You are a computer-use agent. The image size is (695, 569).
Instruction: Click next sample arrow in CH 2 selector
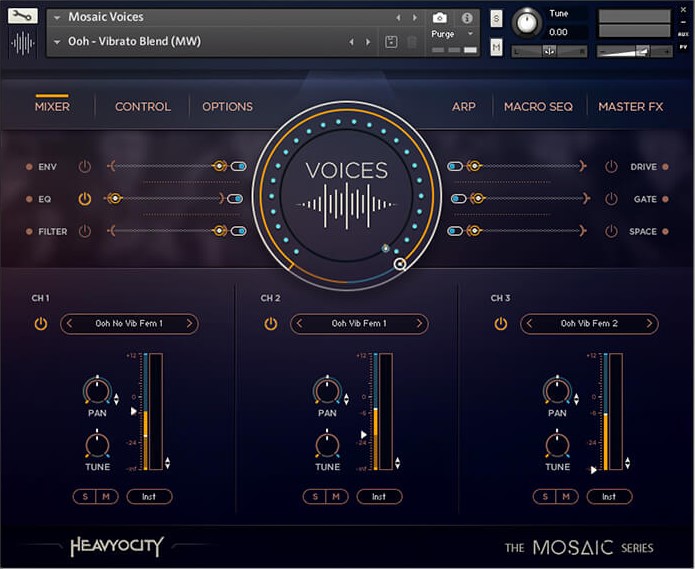coord(419,323)
